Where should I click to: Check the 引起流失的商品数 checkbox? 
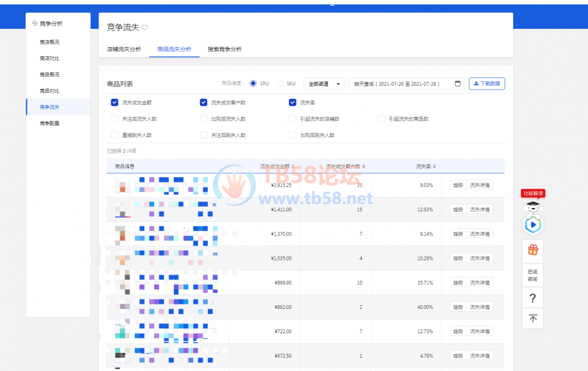[381, 119]
